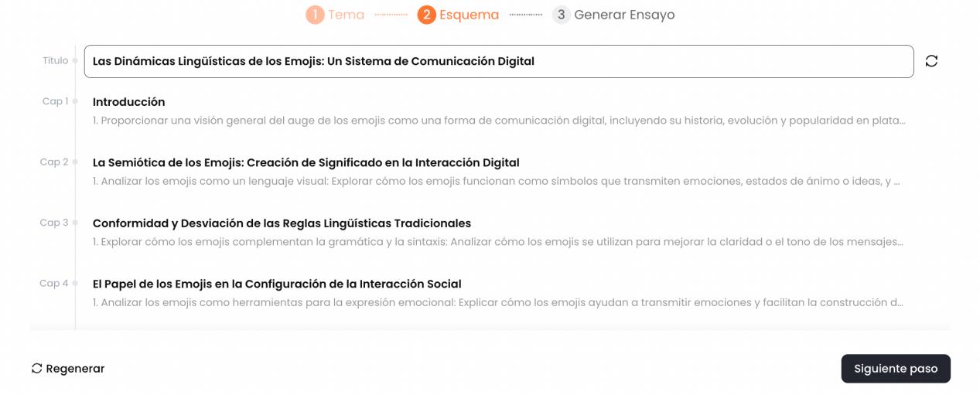Click the Regenerar circular arrows icon
The height and width of the screenshot is (395, 980).
[x=36, y=369]
